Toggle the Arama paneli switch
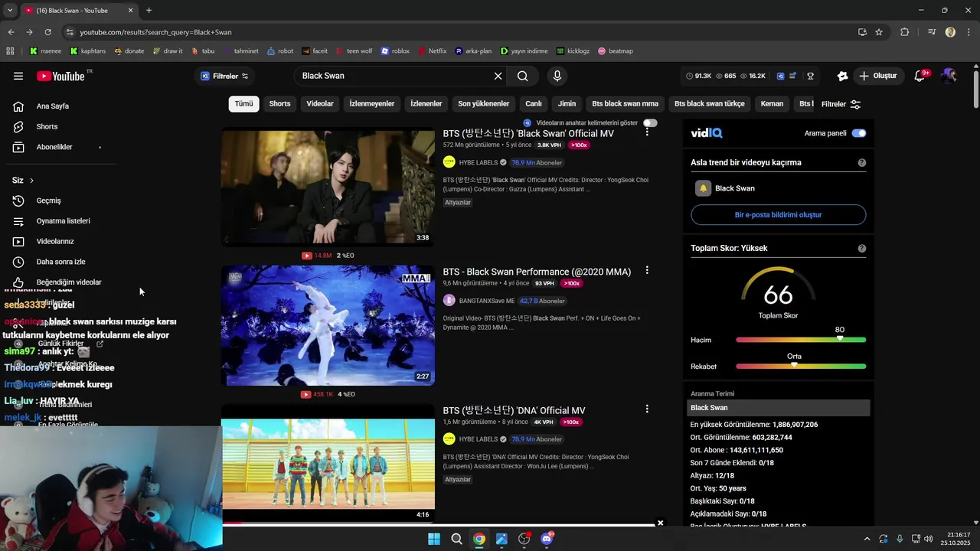Image resolution: width=980 pixels, height=551 pixels. (859, 133)
